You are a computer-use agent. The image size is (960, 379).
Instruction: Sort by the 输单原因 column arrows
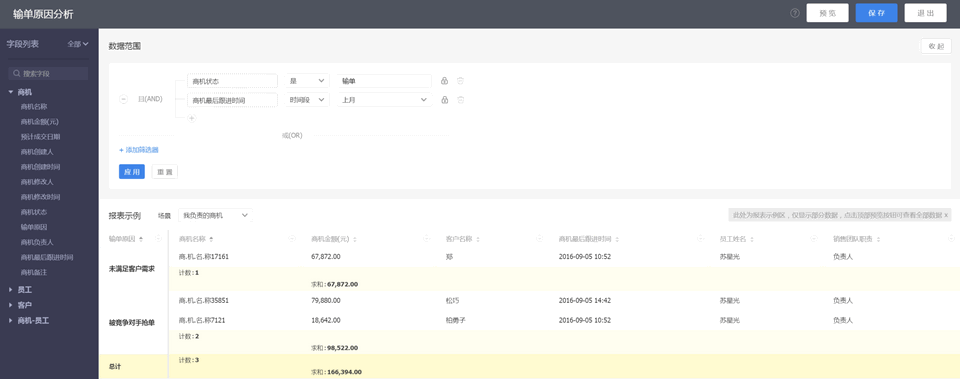(141, 239)
